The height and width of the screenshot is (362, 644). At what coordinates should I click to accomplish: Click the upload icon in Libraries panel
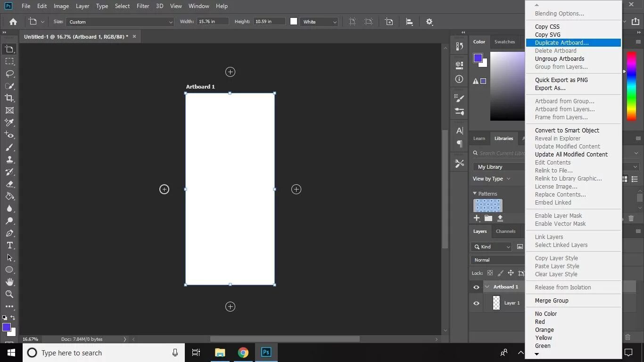coord(500,218)
